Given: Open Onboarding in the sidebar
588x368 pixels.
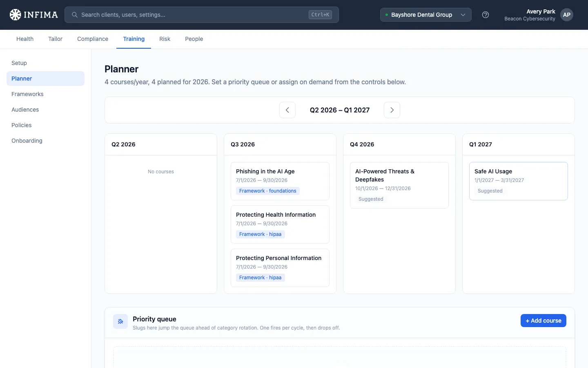Looking at the screenshot, I should [45, 141].
